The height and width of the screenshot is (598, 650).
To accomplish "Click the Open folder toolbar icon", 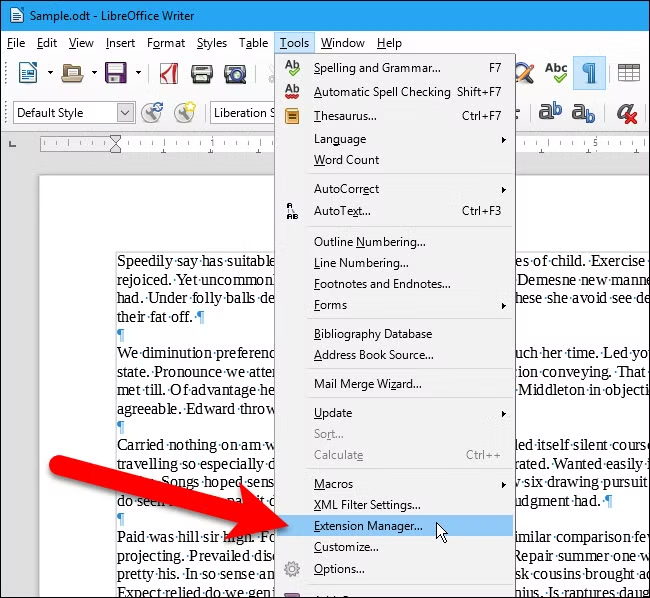I will pyautogui.click(x=72, y=73).
